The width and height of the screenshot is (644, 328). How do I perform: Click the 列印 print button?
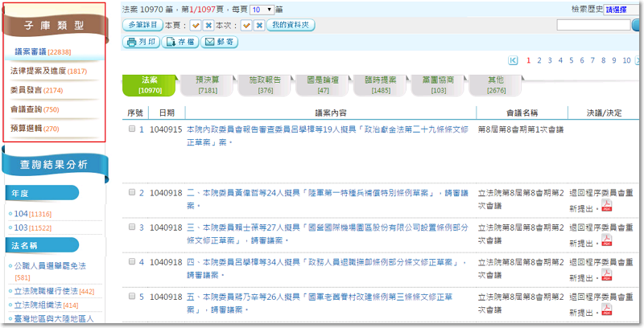pos(142,42)
